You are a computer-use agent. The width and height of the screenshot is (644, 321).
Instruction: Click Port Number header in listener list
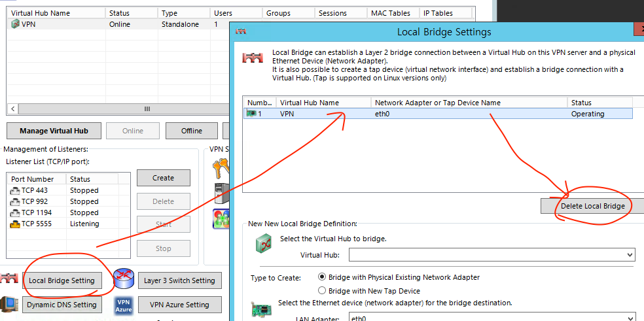37,179
